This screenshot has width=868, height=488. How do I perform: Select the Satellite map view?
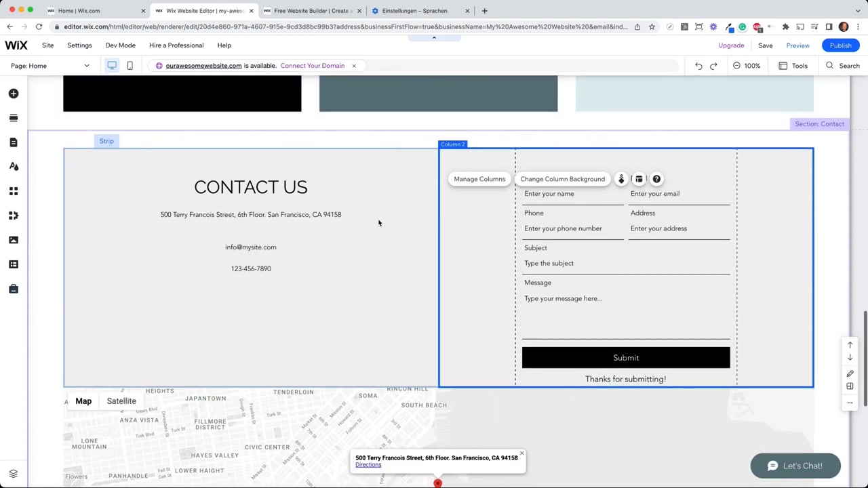121,401
